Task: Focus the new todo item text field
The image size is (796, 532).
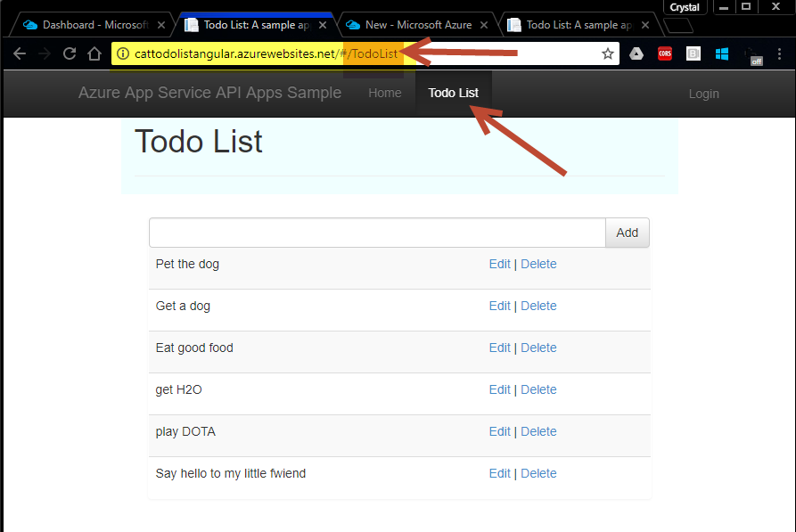Action: pos(377,233)
